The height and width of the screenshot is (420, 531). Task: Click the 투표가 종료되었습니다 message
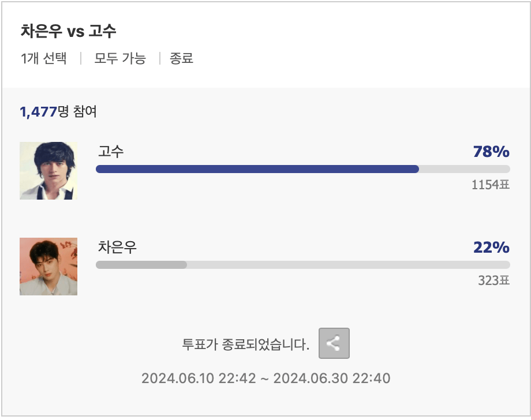(246, 344)
